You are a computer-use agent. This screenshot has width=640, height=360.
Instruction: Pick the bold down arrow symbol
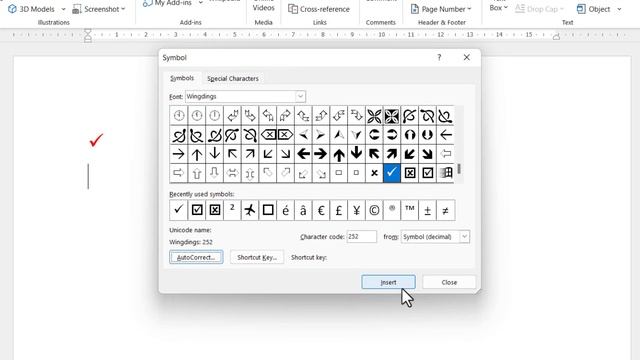(356, 154)
